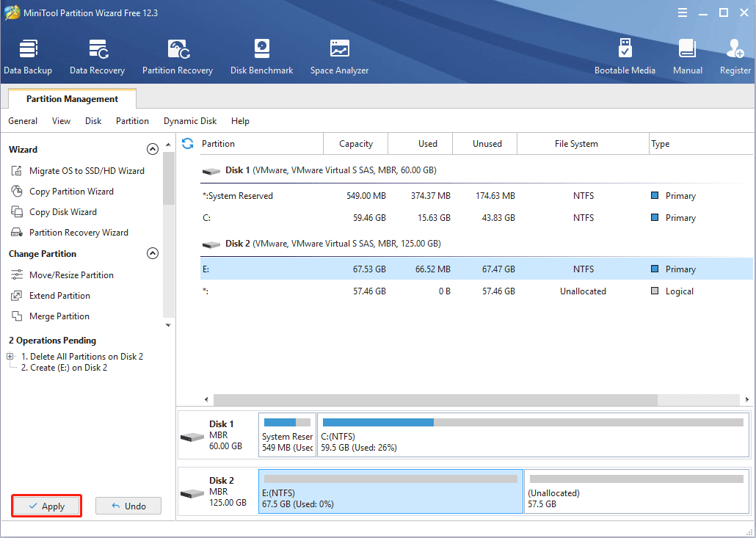Apply the pending operations

pos(46,506)
